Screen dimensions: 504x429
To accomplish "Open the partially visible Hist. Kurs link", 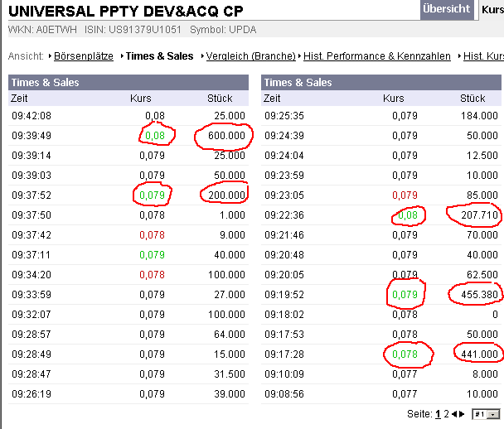I will point(483,56).
